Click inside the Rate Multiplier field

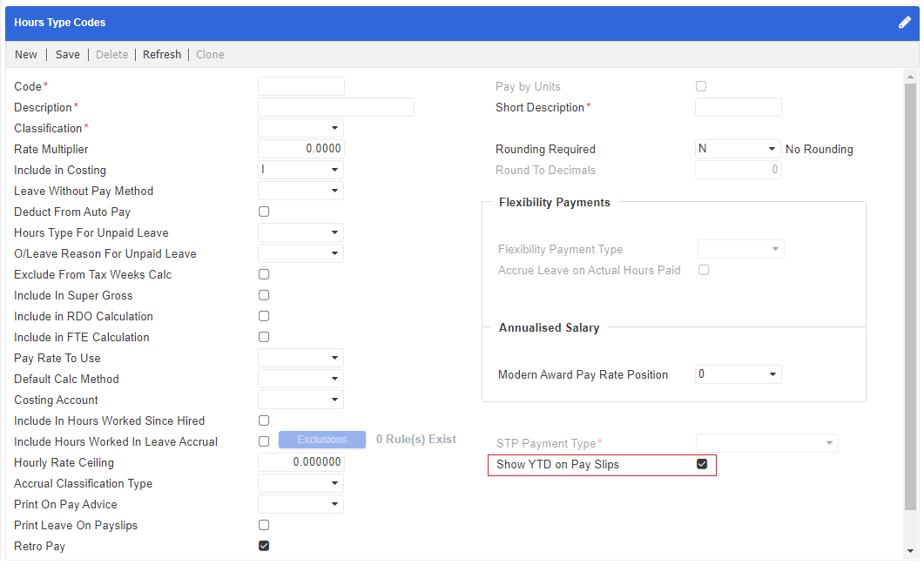pyautogui.click(x=300, y=148)
